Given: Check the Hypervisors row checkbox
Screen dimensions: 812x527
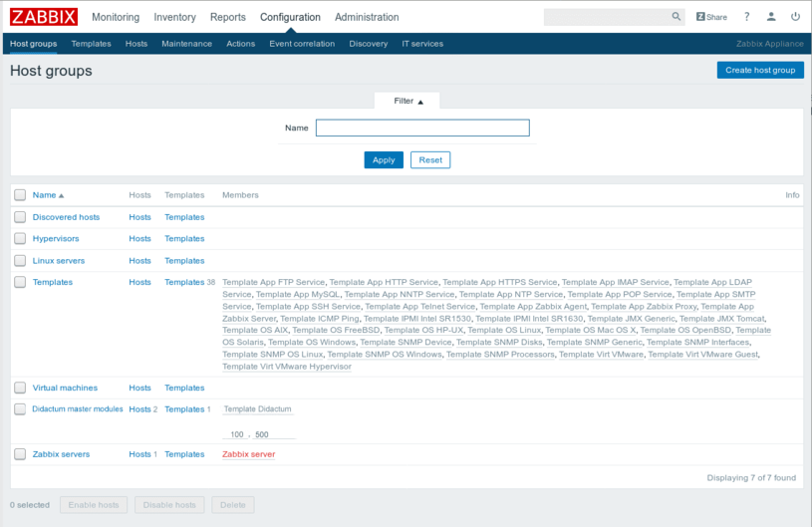Looking at the screenshot, I should tap(20, 238).
